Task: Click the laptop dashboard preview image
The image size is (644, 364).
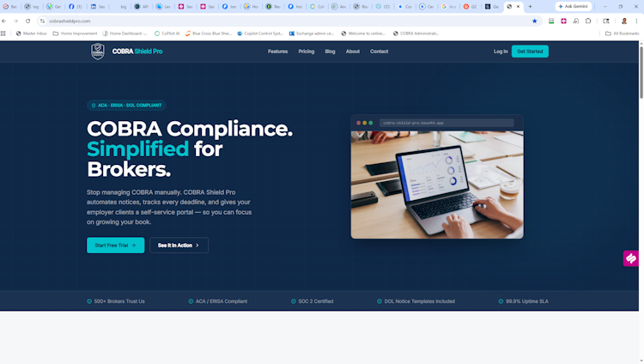Action: point(437,185)
